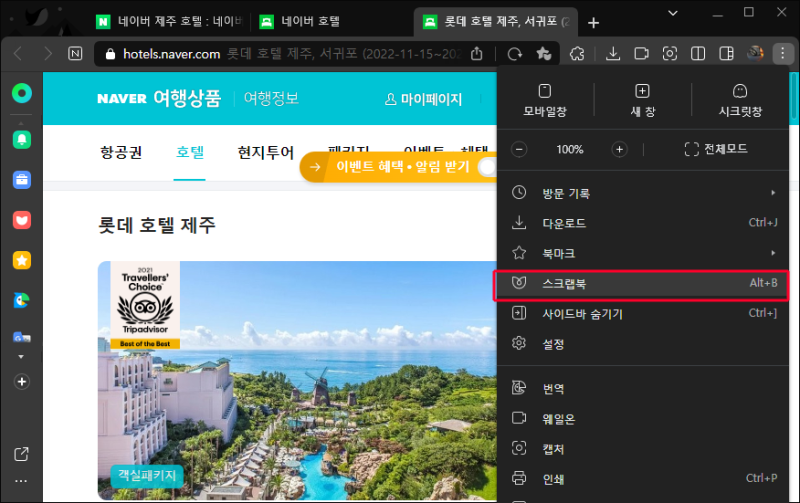
Task: Add a sidebar app with plus icon
Action: (x=21, y=382)
